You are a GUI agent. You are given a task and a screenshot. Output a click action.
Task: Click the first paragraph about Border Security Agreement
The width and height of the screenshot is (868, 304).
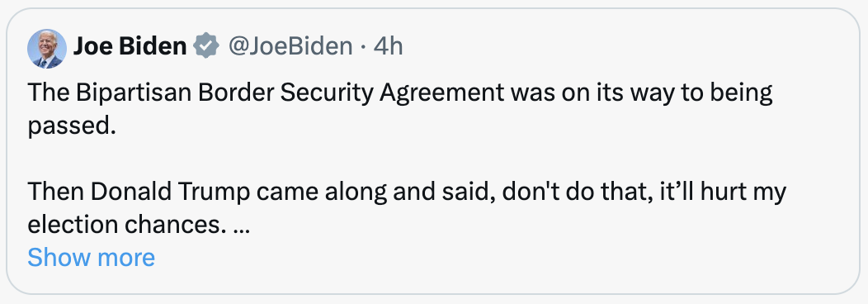click(x=400, y=110)
